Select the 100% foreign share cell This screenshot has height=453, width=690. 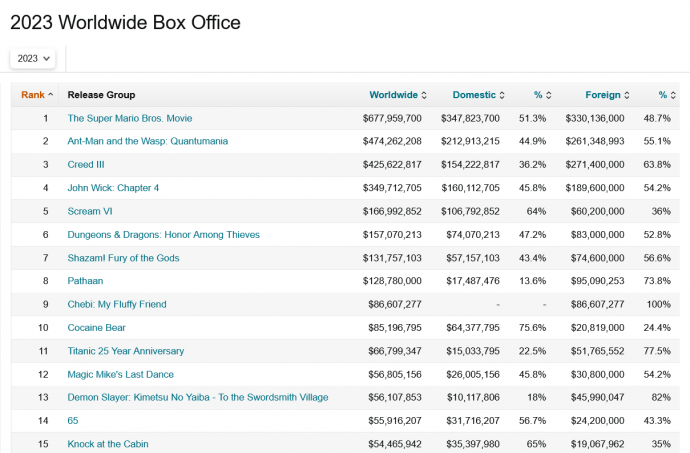pos(659,304)
